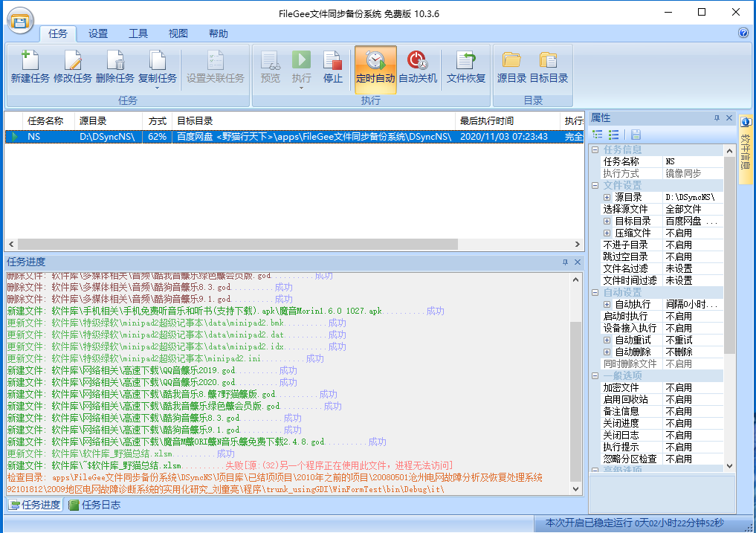This screenshot has height=533, width=756.
Task: Open Target Directory (目标目录) folder
Action: pyautogui.click(x=549, y=68)
